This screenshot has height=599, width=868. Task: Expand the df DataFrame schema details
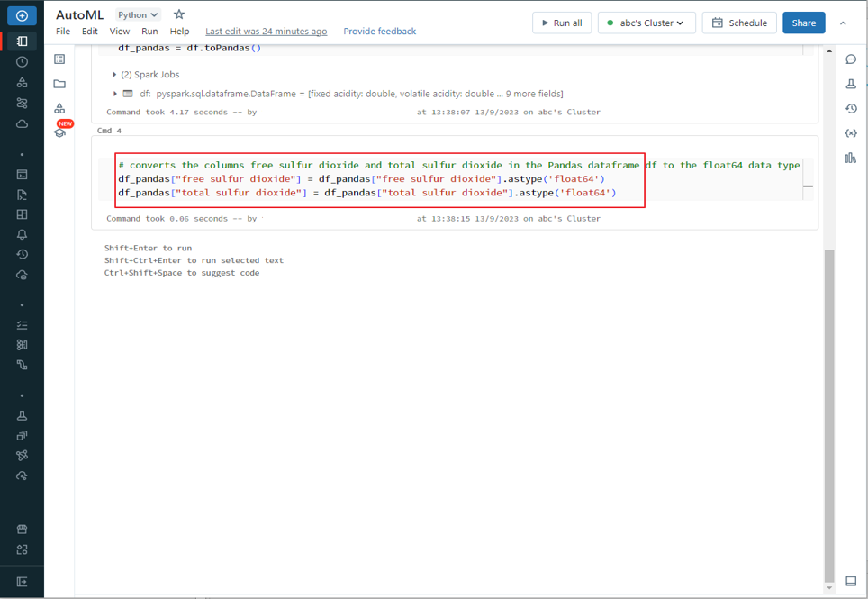click(x=114, y=94)
